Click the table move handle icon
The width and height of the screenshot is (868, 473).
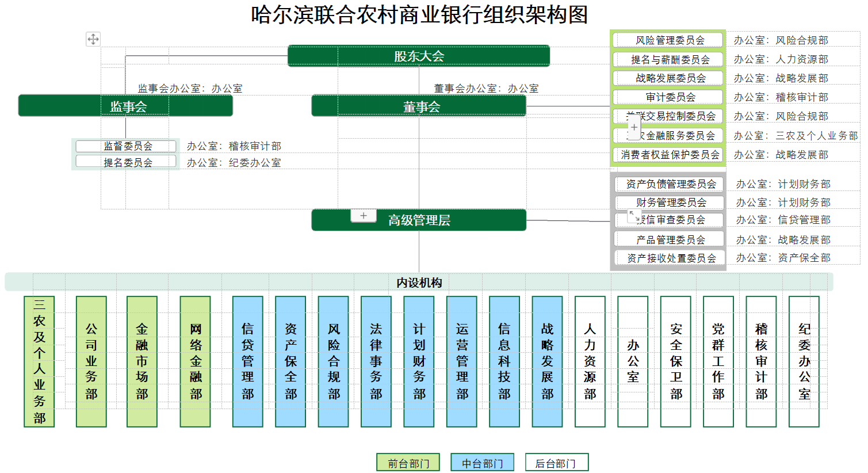coord(93,39)
